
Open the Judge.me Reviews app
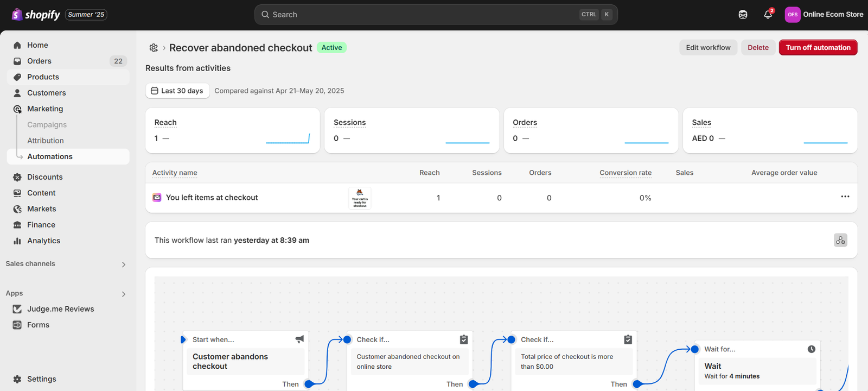point(60,309)
